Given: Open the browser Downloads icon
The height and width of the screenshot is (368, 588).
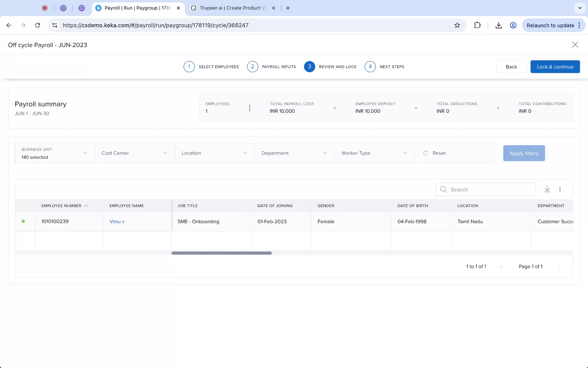Looking at the screenshot, I should point(499,25).
